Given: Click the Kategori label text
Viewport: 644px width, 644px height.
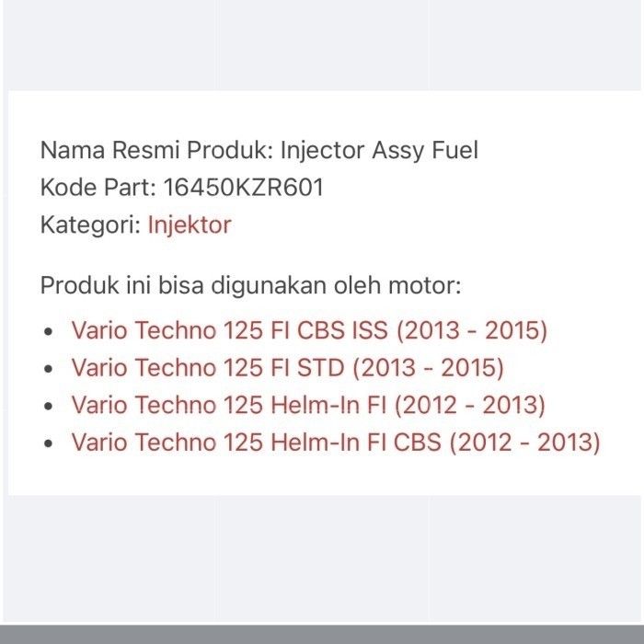Looking at the screenshot, I should [x=89, y=224].
